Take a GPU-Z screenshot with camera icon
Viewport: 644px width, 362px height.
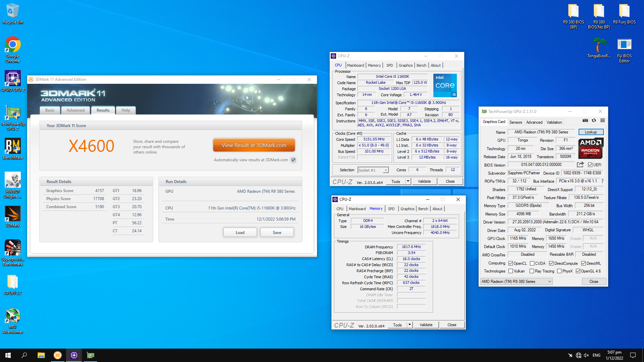(585, 121)
